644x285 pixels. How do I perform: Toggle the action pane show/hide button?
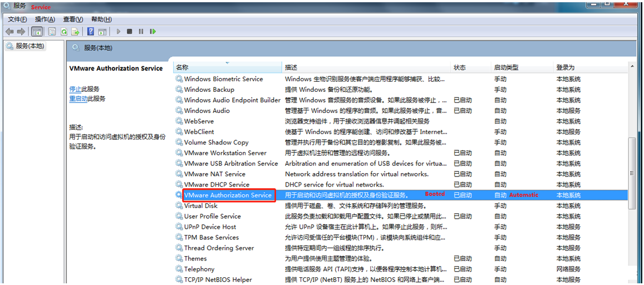click(102, 32)
